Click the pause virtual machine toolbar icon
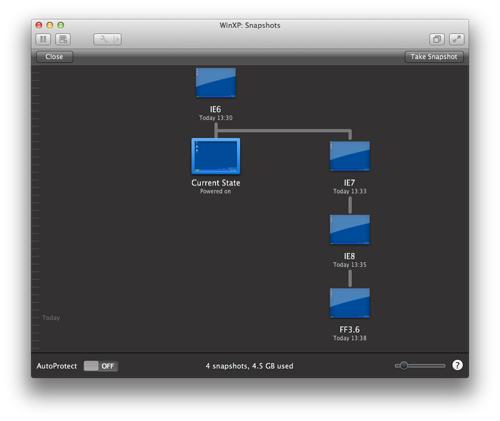The height and width of the screenshot is (421, 500). [43, 39]
